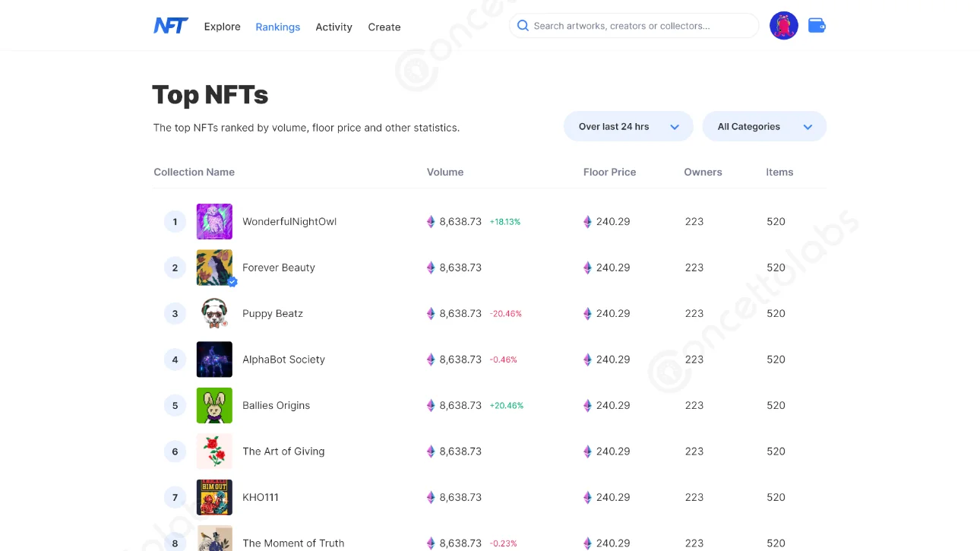Click the NFT logo in the header
980x551 pixels.
coord(170,25)
